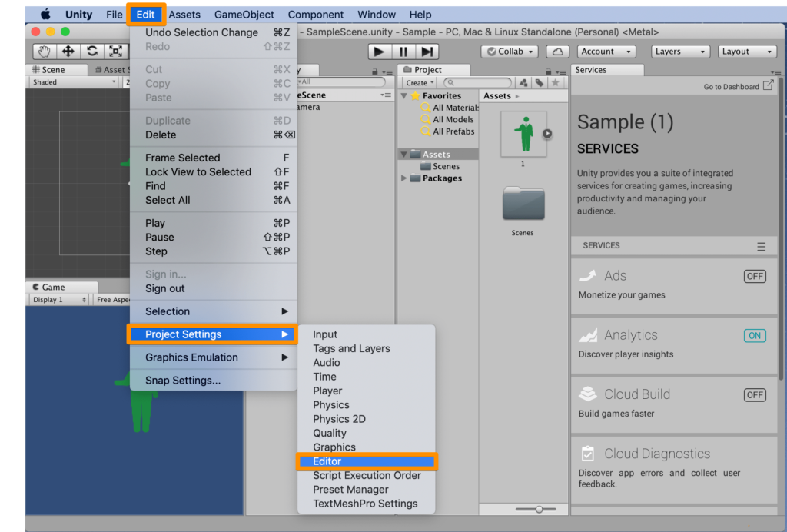
Task: Click the search-by-type icon in Project panel
Action: click(x=523, y=83)
